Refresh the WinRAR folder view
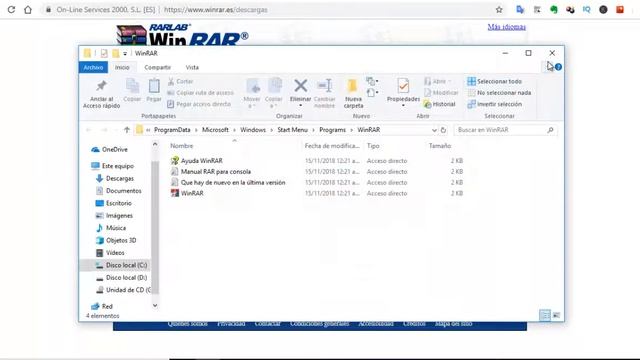Viewport: 640px width, 360px height. point(443,130)
